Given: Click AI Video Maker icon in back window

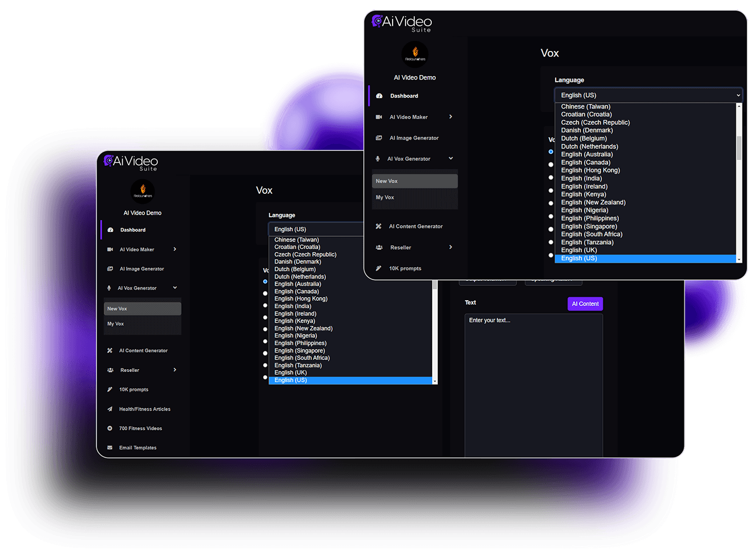Looking at the screenshot, I should (x=110, y=249).
